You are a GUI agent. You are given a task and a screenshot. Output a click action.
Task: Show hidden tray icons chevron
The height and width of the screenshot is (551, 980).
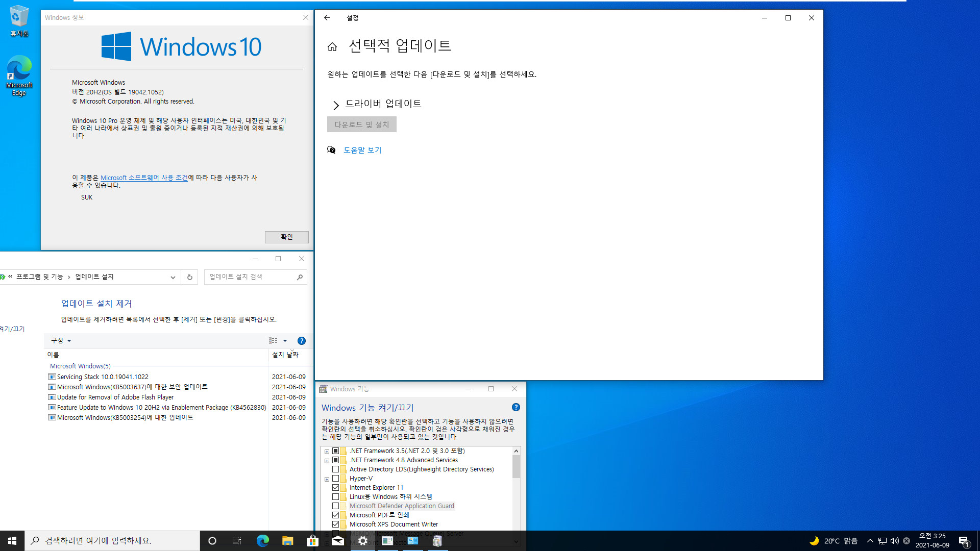[870, 541]
